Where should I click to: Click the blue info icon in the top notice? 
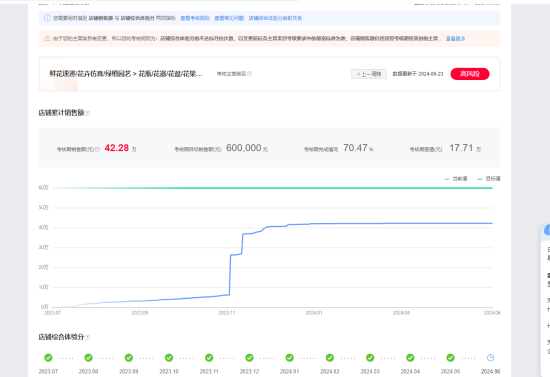tap(47, 18)
